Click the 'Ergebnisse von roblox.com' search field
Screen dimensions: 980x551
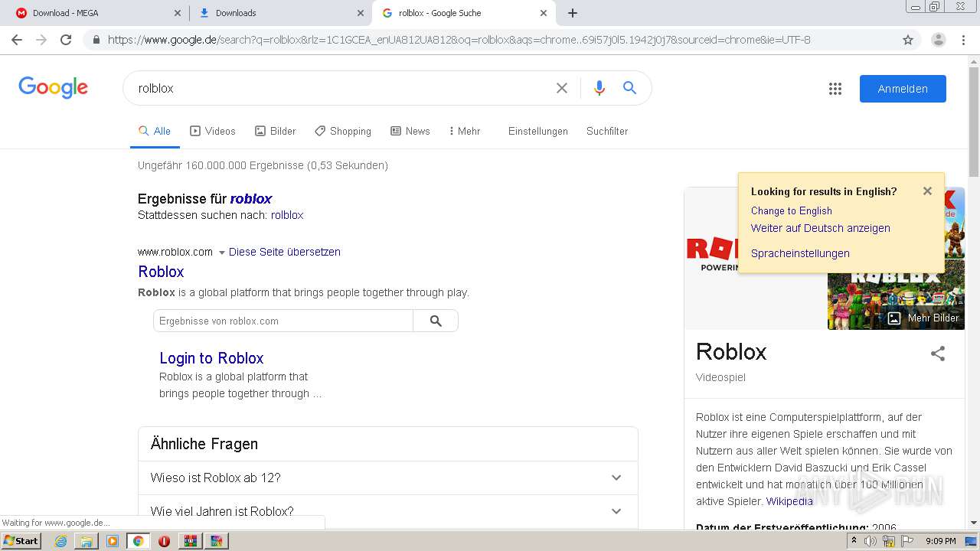(x=283, y=321)
